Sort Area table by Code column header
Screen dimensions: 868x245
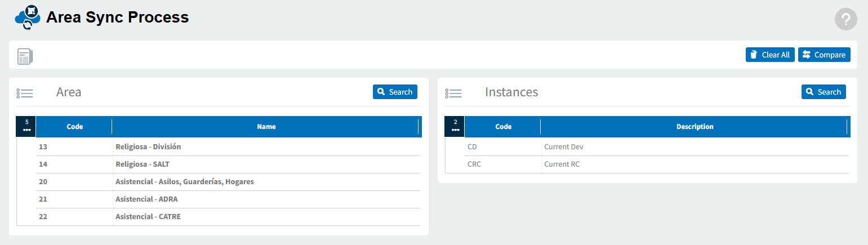pyautogui.click(x=74, y=127)
